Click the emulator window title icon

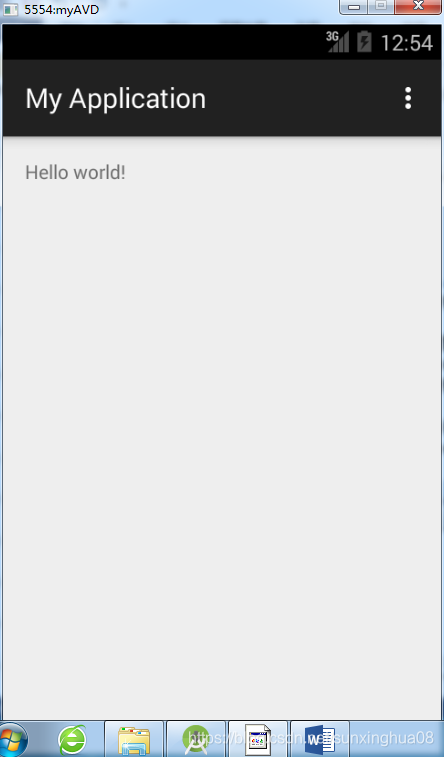click(x=11, y=10)
